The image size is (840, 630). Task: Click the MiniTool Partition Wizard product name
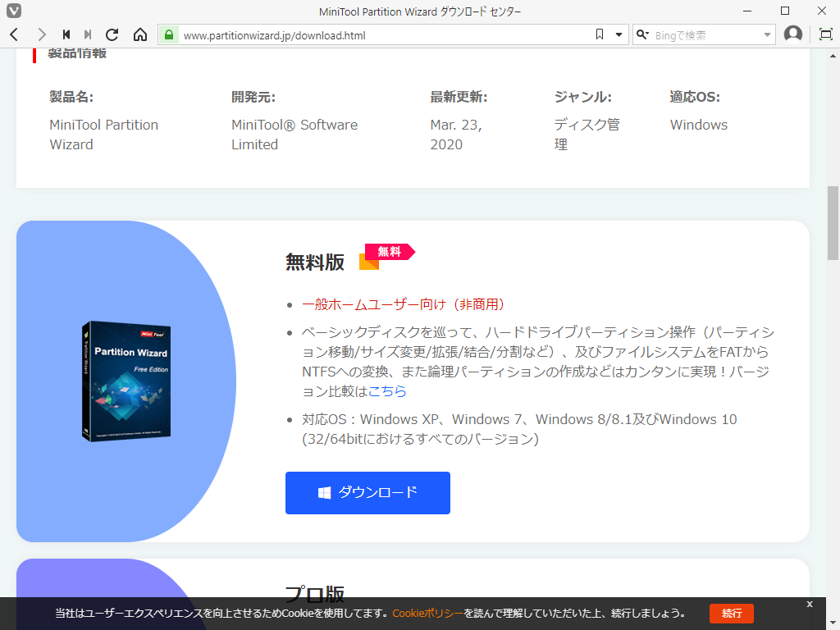click(104, 135)
